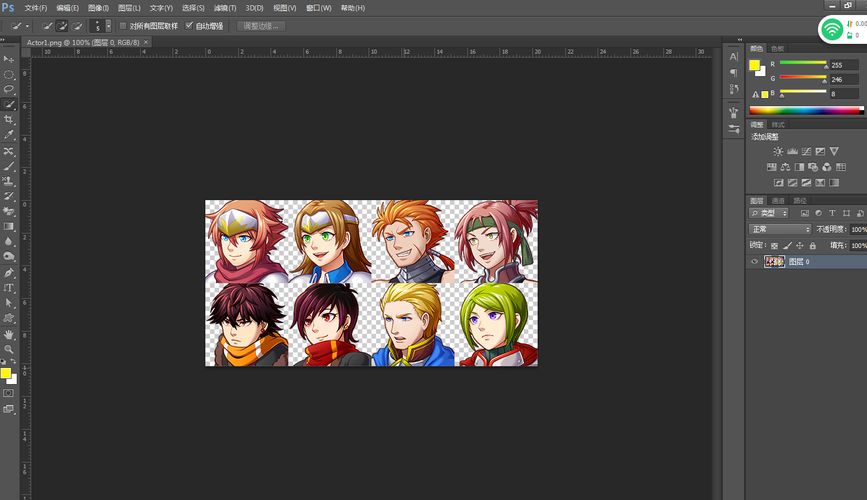Screen dimensions: 867x500
Task: Add a Levels adjustment
Action: click(x=792, y=151)
